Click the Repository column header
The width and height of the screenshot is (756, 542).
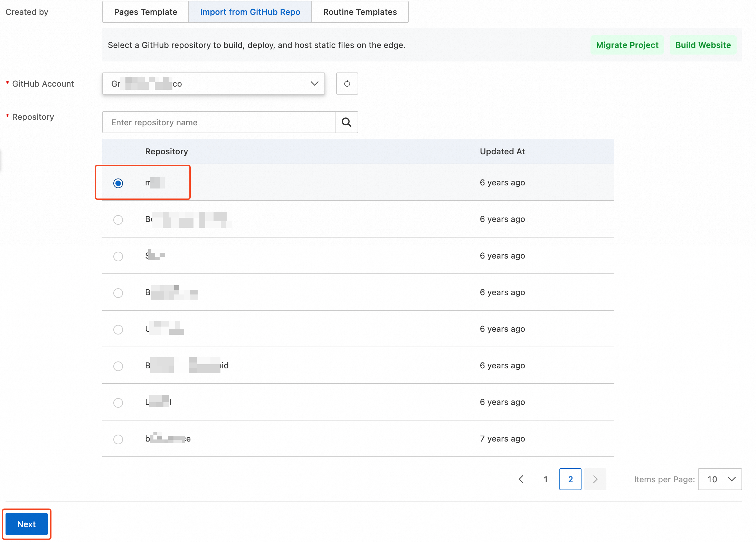coord(167,151)
